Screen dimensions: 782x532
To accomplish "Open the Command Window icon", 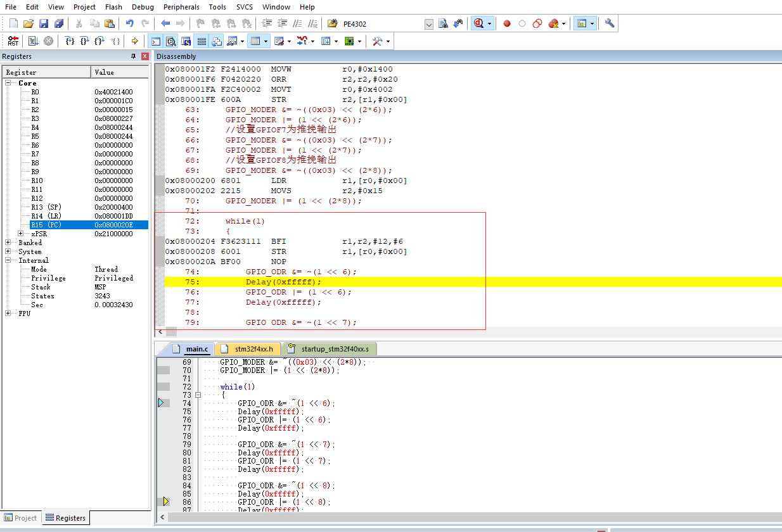I will [x=156, y=41].
